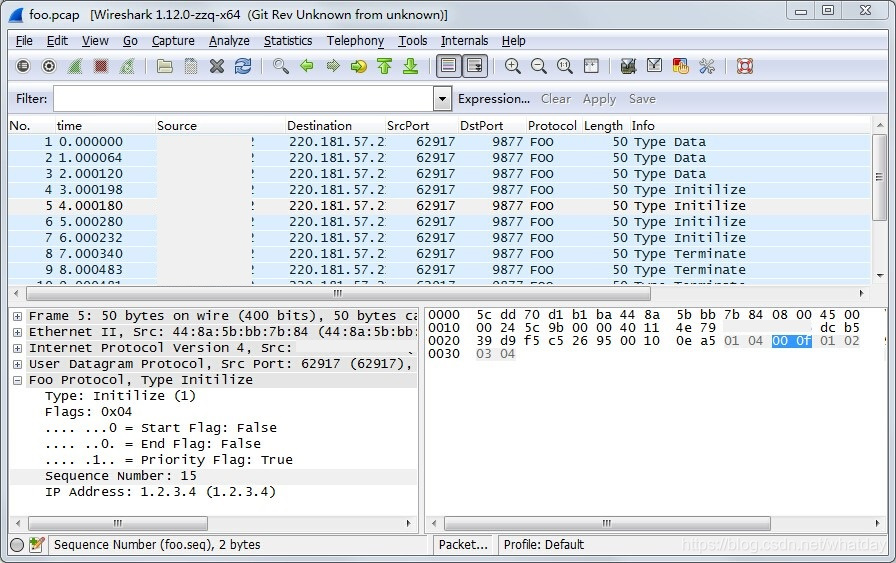Go forward in packet history
This screenshot has height=563, width=896.
pos(333,66)
